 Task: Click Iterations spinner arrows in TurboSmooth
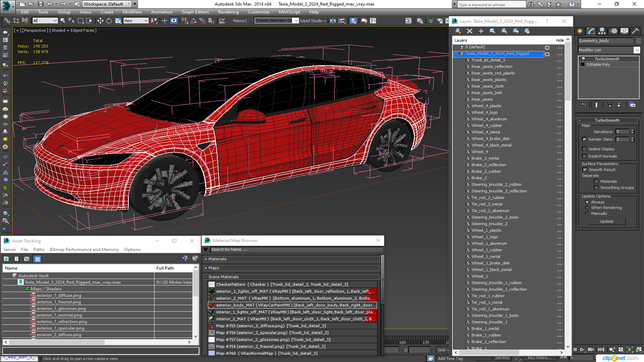point(632,132)
